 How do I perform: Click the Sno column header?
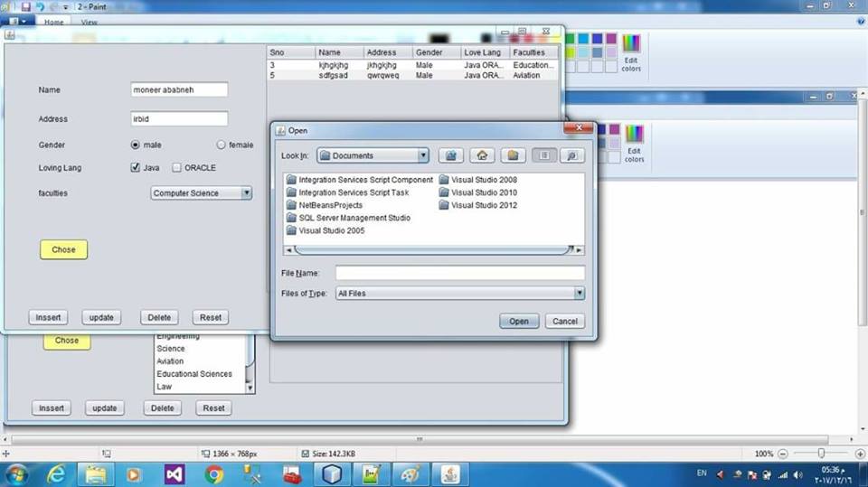tap(290, 52)
